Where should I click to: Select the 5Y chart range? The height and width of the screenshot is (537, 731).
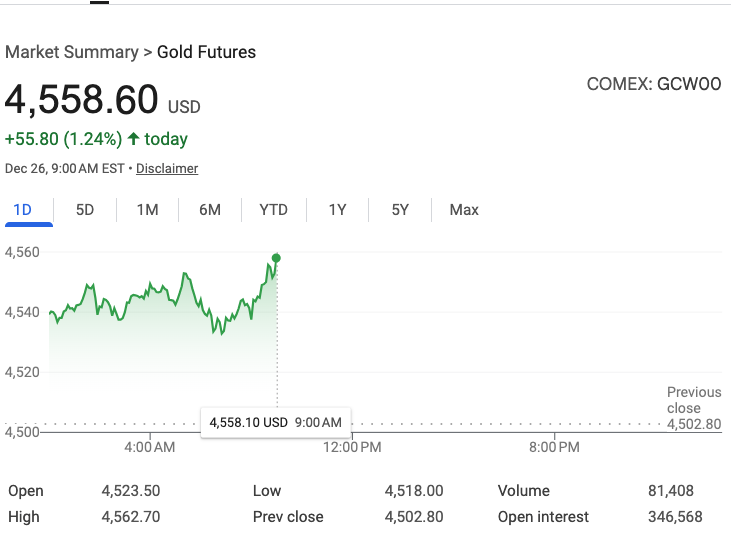(400, 210)
